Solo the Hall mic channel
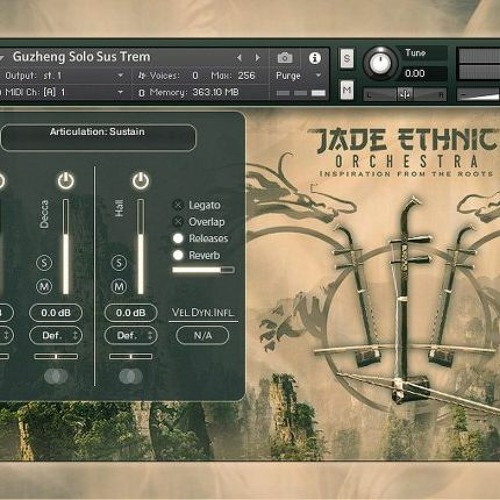Image resolution: width=500 pixels, height=500 pixels. pos(119,263)
